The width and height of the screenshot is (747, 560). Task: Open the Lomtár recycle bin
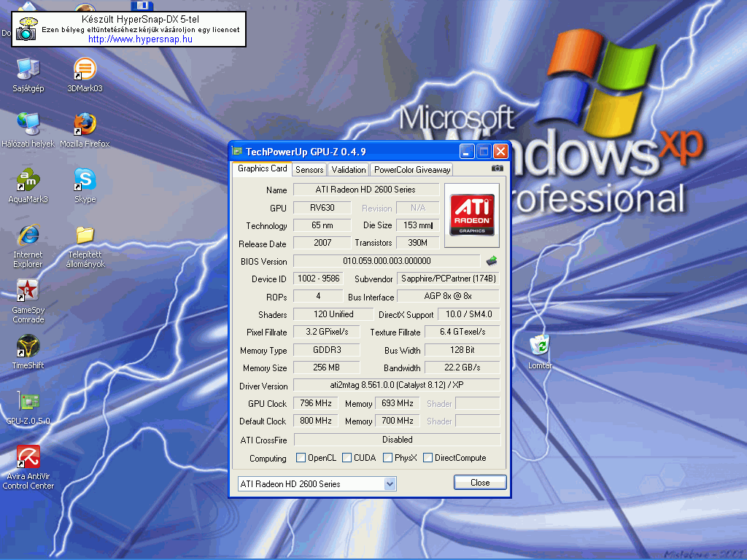click(540, 352)
